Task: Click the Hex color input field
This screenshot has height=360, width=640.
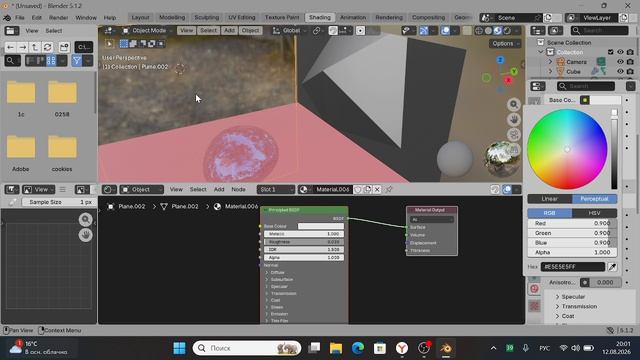Action: pos(573,267)
